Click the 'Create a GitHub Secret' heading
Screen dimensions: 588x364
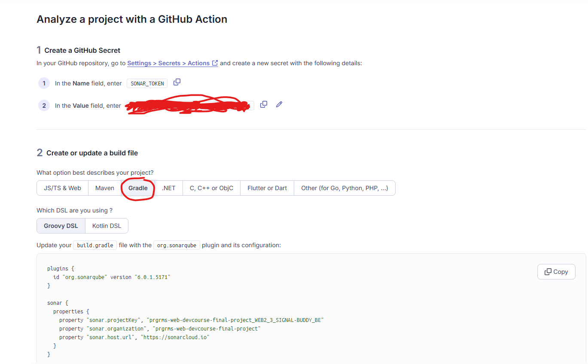click(82, 51)
